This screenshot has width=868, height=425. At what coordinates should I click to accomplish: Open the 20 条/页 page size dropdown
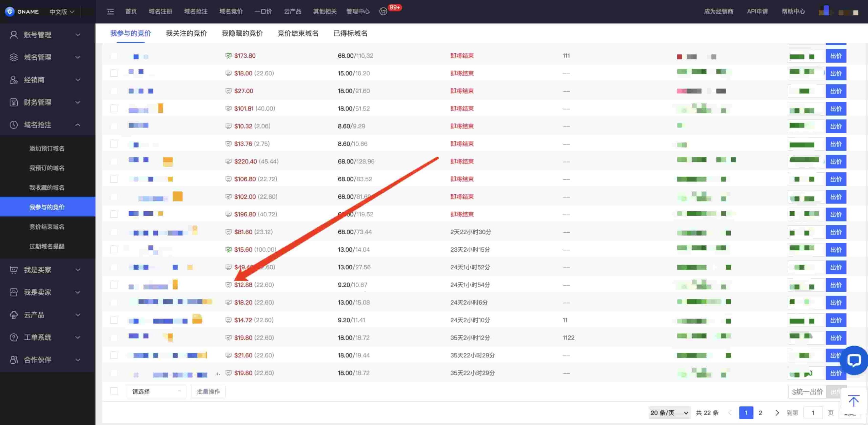point(669,413)
